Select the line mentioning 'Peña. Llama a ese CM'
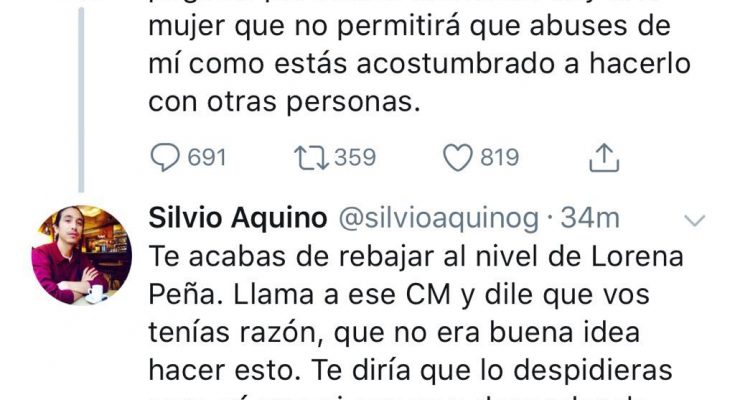Image resolution: width=735 pixels, height=400 pixels. tap(399, 295)
